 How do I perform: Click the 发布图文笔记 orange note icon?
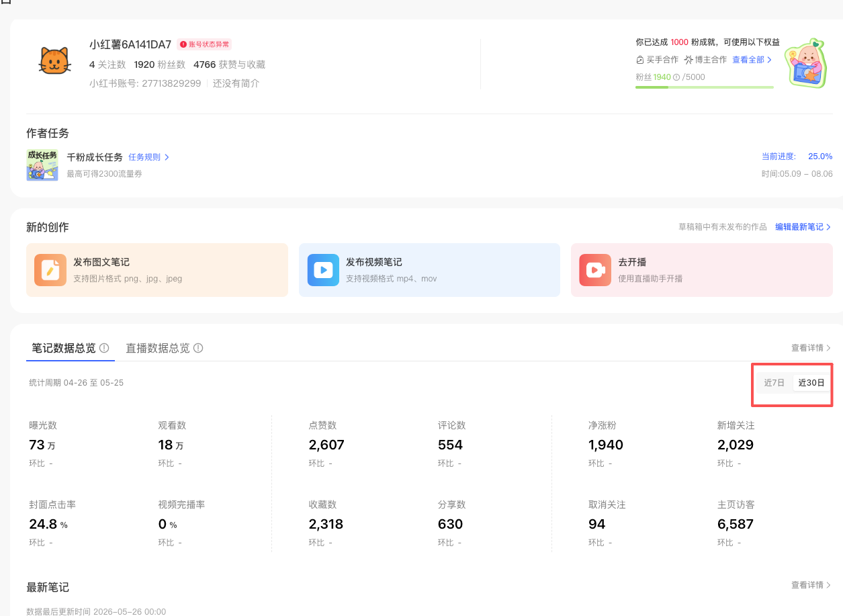click(50, 270)
